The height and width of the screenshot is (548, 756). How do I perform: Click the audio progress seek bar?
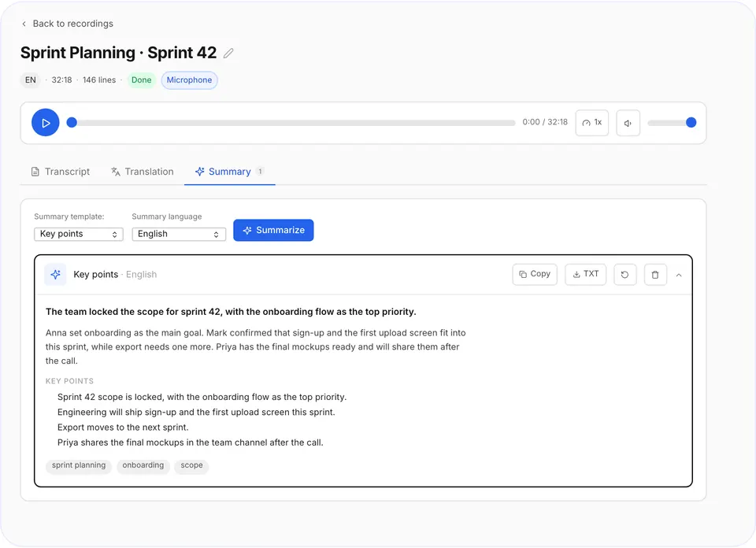(293, 123)
